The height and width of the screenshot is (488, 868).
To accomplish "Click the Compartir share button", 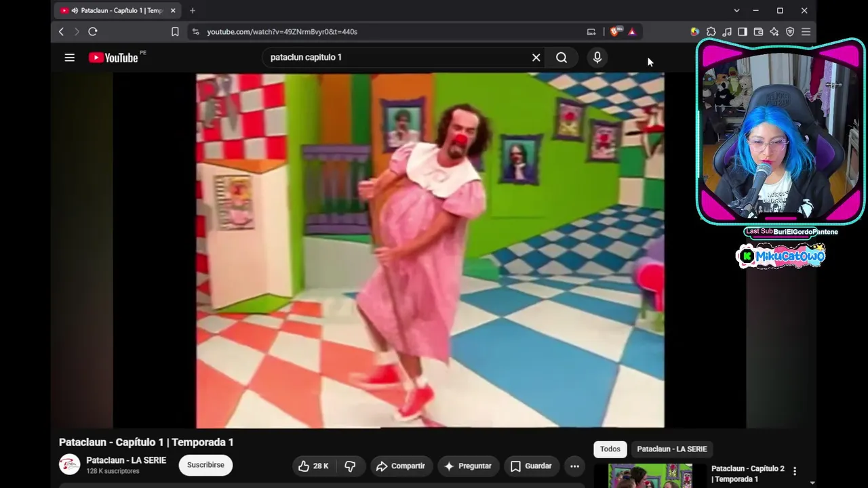I will (401, 466).
